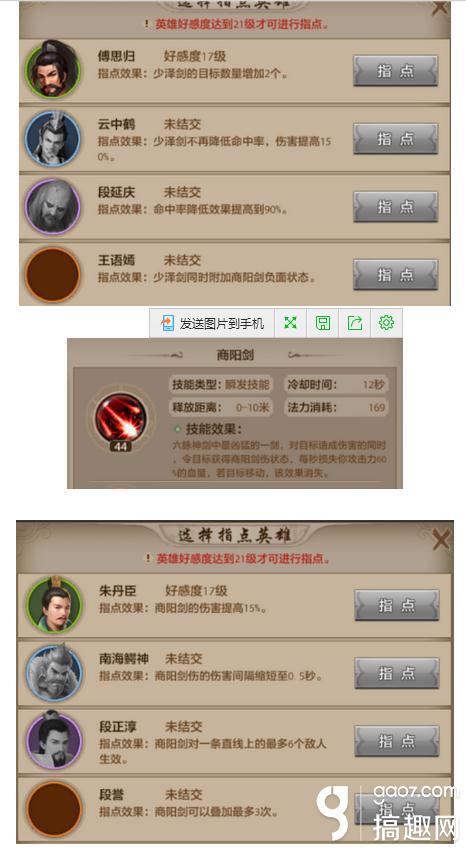Click 指点 button for 南海鳄神
The width and height of the screenshot is (466, 850).
397,673
